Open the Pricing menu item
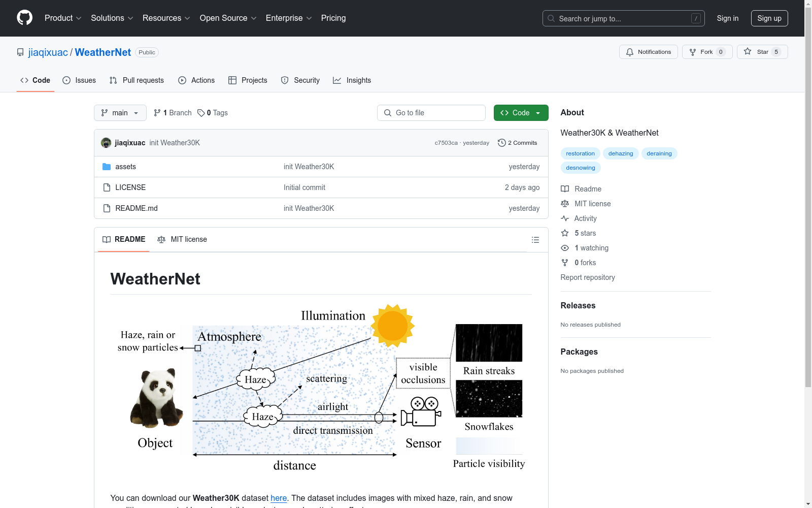 (x=333, y=18)
